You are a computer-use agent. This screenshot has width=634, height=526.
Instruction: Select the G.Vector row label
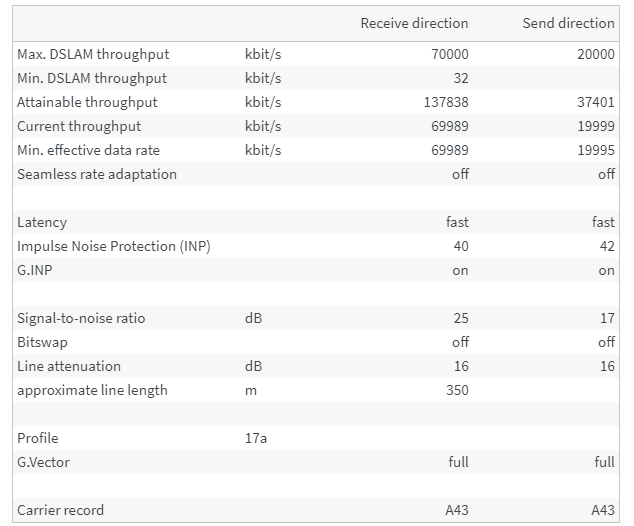tap(44, 462)
